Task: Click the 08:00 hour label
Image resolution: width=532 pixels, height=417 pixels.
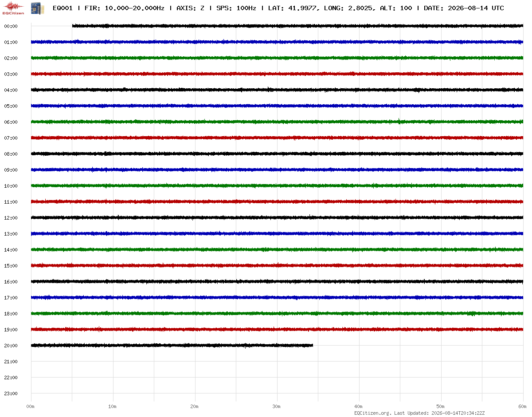Action: (x=11, y=154)
